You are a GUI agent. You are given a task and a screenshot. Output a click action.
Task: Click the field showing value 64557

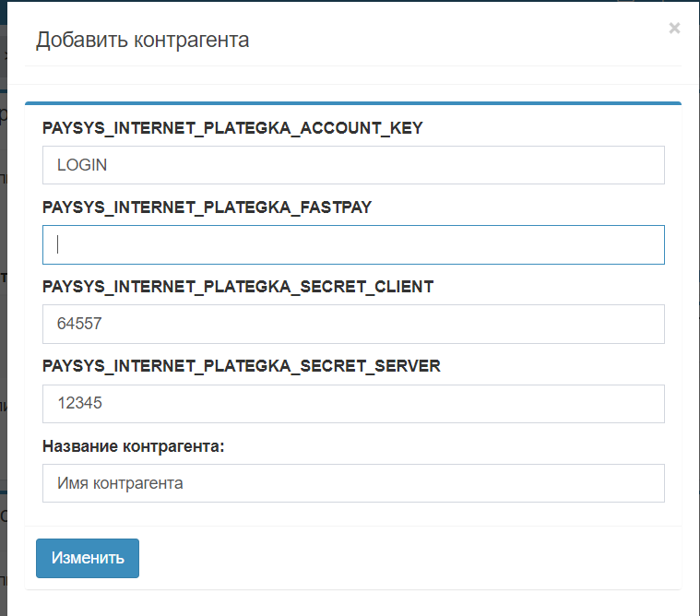353,325
